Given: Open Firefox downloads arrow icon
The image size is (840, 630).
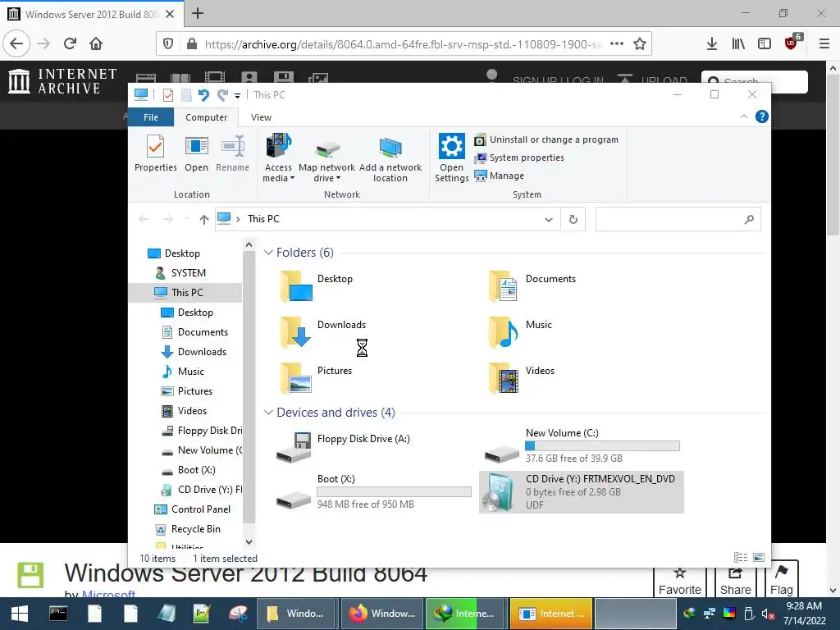Looking at the screenshot, I should coord(711,44).
